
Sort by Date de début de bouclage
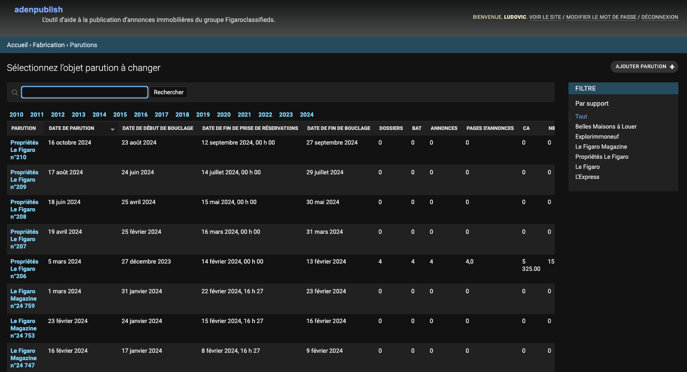click(158, 128)
